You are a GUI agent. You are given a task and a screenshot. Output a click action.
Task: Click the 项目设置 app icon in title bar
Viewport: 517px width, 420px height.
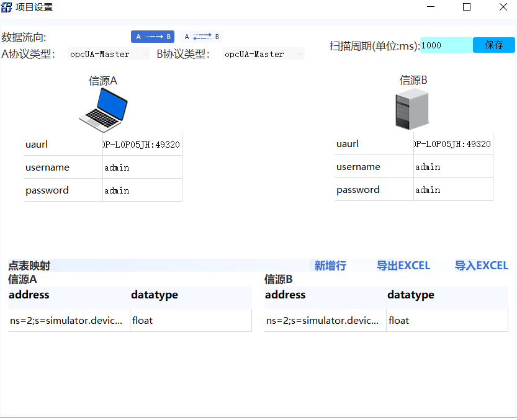click(6, 7)
